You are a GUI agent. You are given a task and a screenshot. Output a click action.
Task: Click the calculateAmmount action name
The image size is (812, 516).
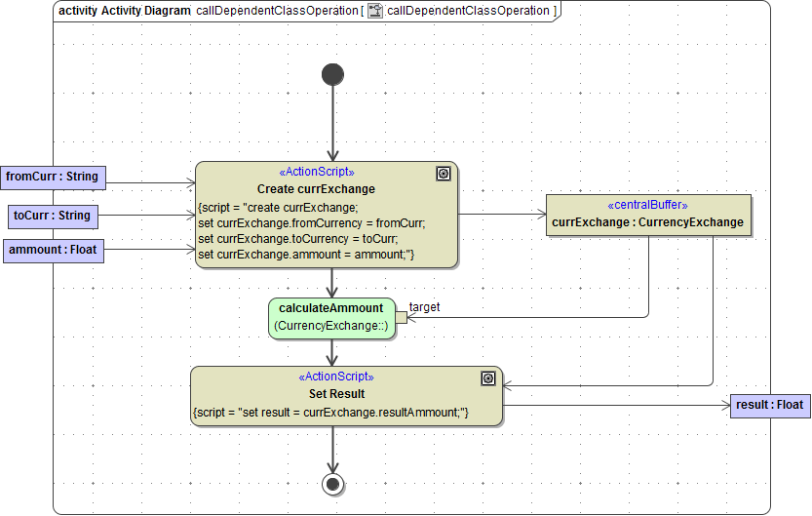(x=330, y=308)
